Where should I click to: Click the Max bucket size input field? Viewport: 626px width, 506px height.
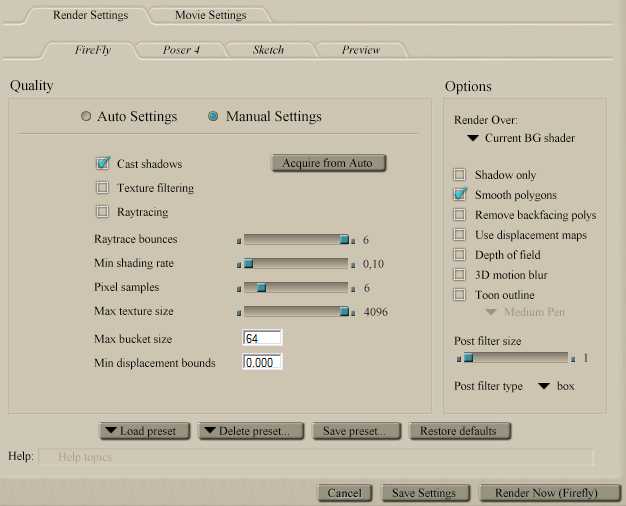pos(262,339)
